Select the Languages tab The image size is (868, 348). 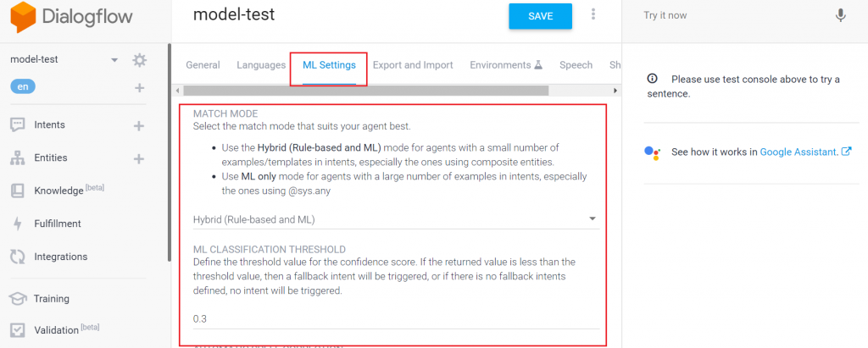point(261,65)
